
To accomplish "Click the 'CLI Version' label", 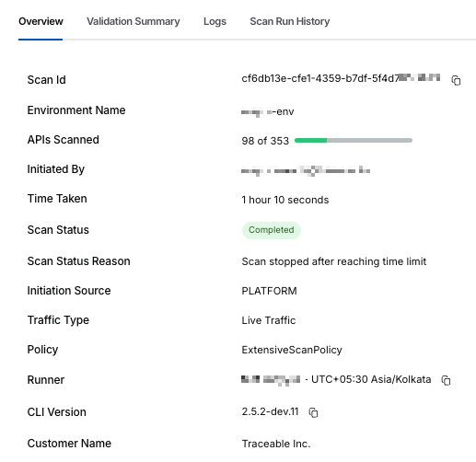I will [x=56, y=412].
